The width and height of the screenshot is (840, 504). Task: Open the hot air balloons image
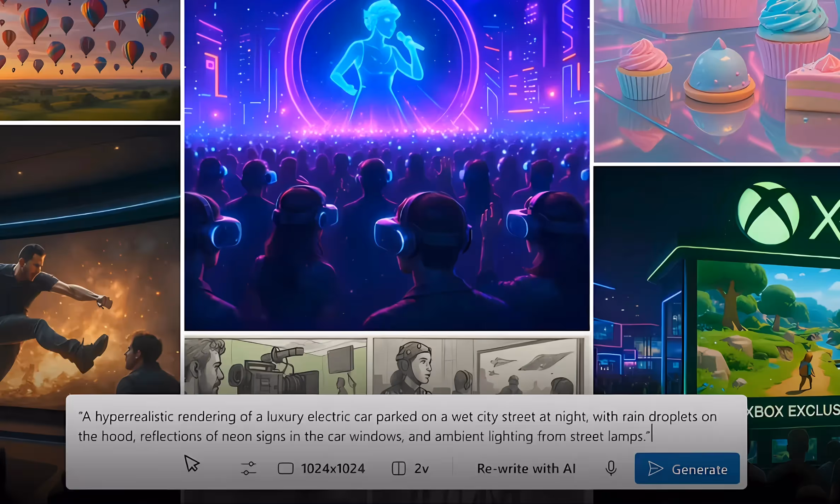point(90,60)
